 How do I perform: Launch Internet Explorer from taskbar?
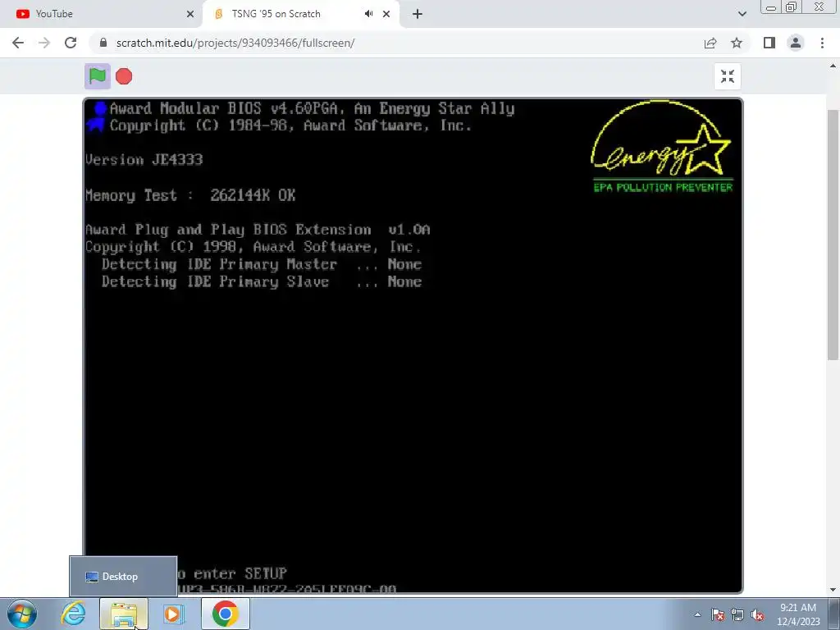pyautogui.click(x=73, y=614)
